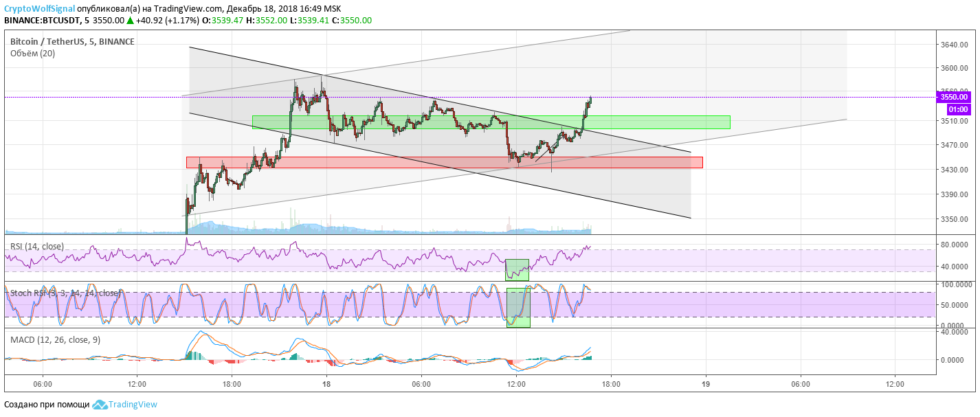The width and height of the screenshot is (980, 417).
Task: Click the RSI 40.0000 scale value
Action: 954,267
